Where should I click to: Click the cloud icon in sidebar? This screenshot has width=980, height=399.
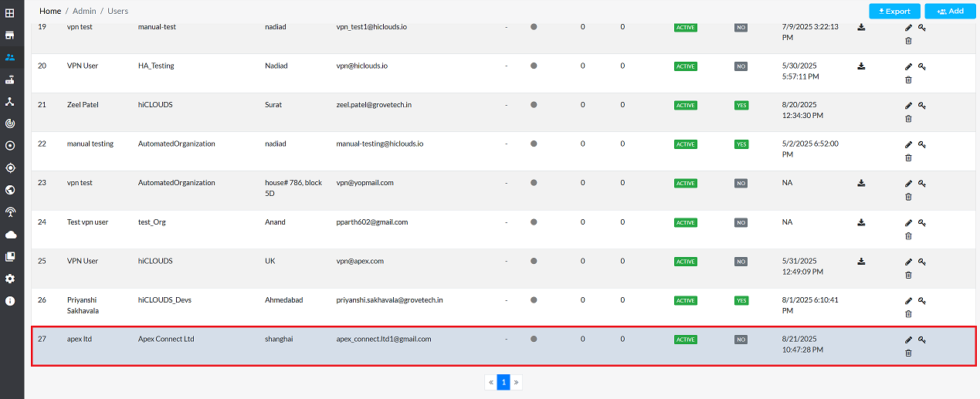pos(10,235)
